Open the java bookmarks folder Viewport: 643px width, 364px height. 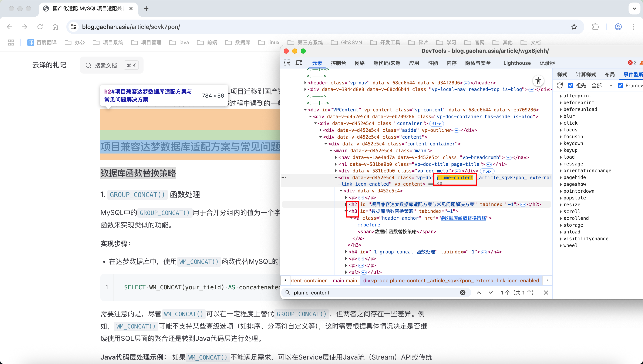(179, 43)
